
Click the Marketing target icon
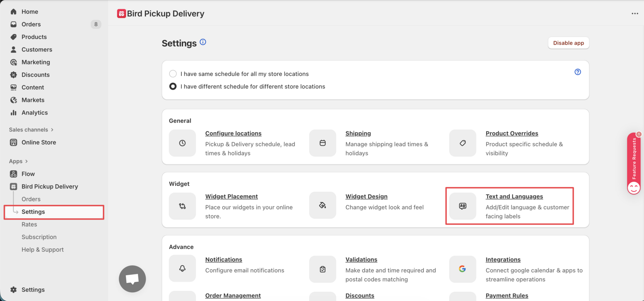pyautogui.click(x=14, y=62)
